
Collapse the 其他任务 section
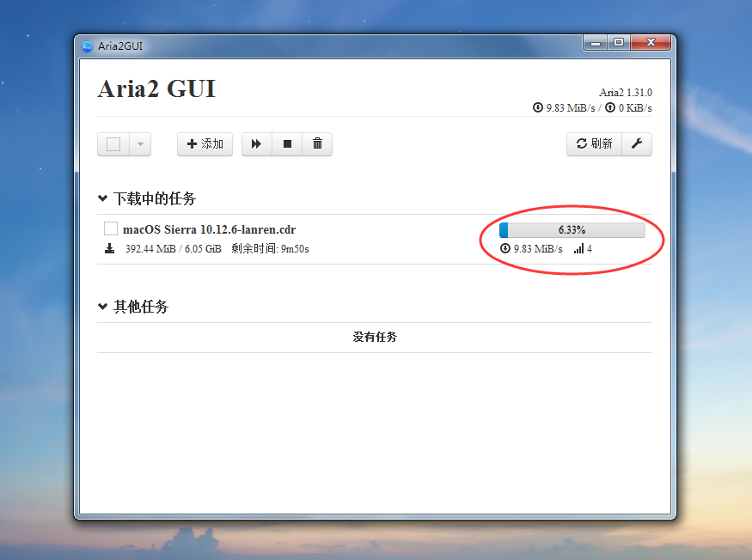102,307
